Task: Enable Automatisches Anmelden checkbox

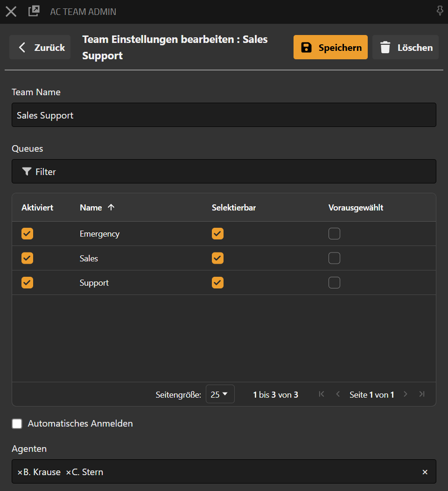Action: point(17,424)
